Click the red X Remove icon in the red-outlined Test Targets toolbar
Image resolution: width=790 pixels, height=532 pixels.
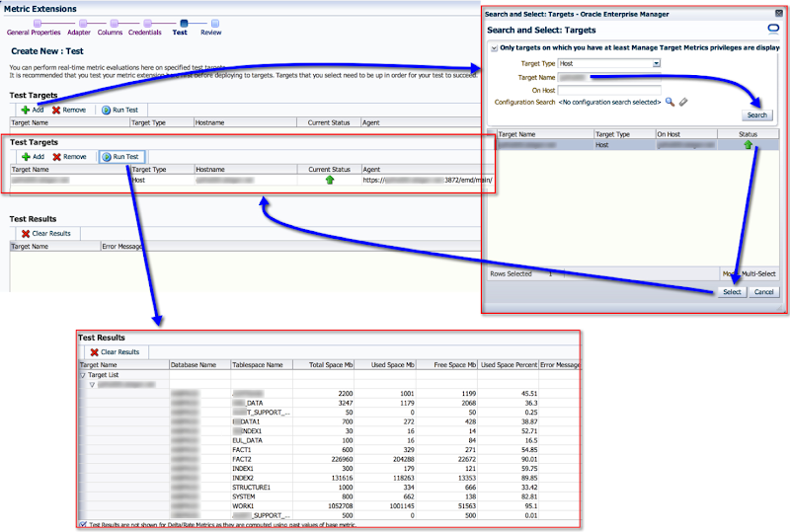tap(57, 156)
